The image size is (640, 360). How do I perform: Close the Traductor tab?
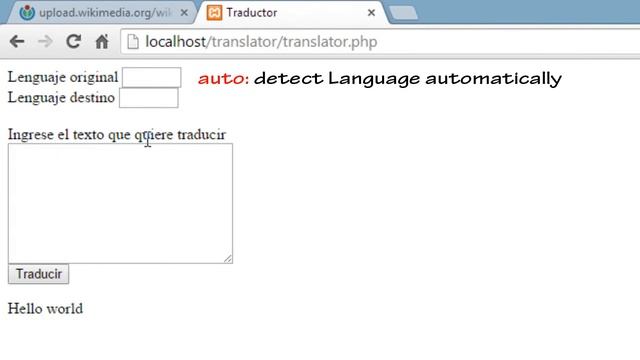click(x=371, y=13)
